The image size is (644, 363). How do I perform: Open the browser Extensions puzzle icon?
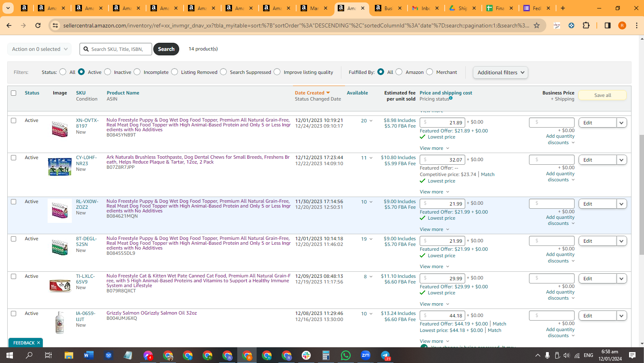click(586, 25)
